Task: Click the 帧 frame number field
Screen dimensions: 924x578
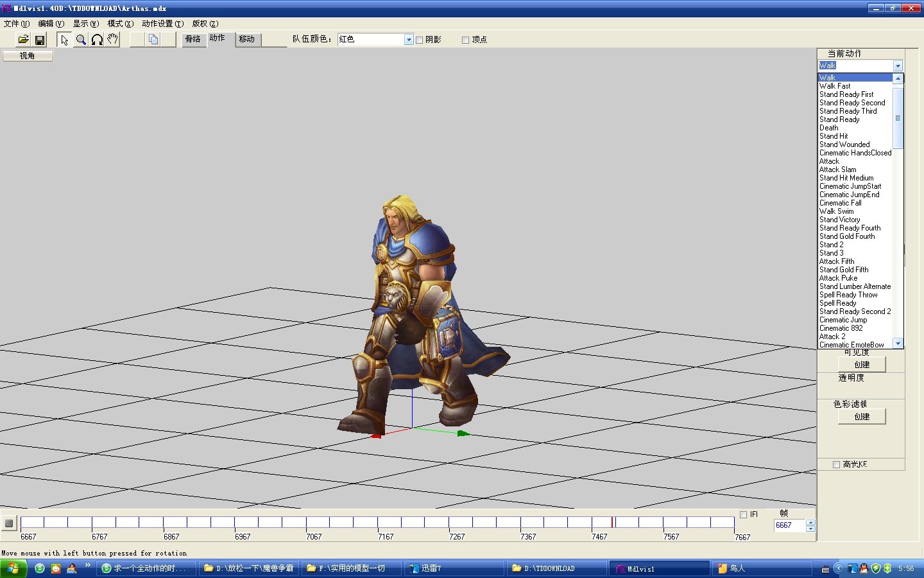Action: click(x=790, y=525)
